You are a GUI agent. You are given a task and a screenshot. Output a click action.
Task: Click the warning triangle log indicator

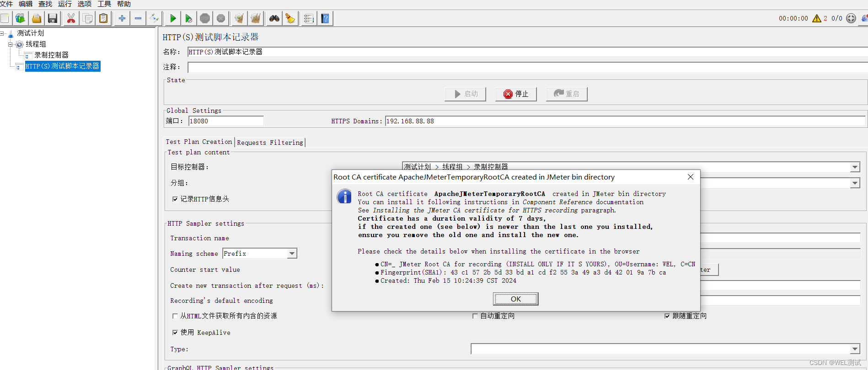pos(817,18)
